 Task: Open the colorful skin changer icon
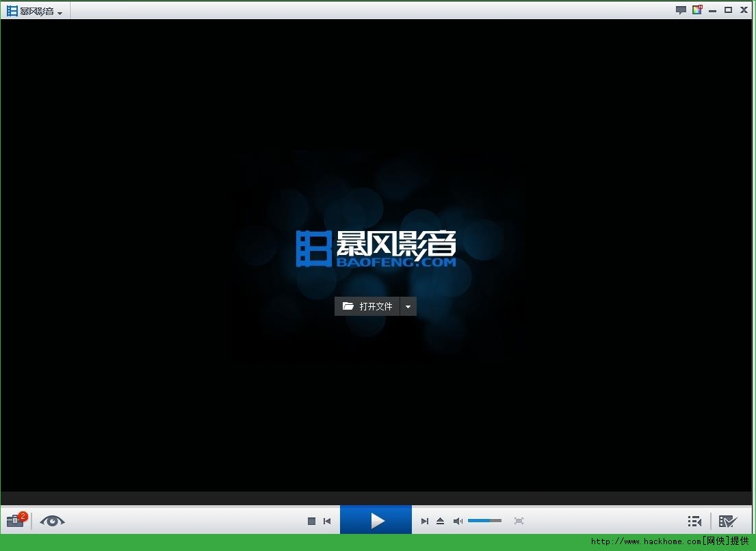(697, 10)
